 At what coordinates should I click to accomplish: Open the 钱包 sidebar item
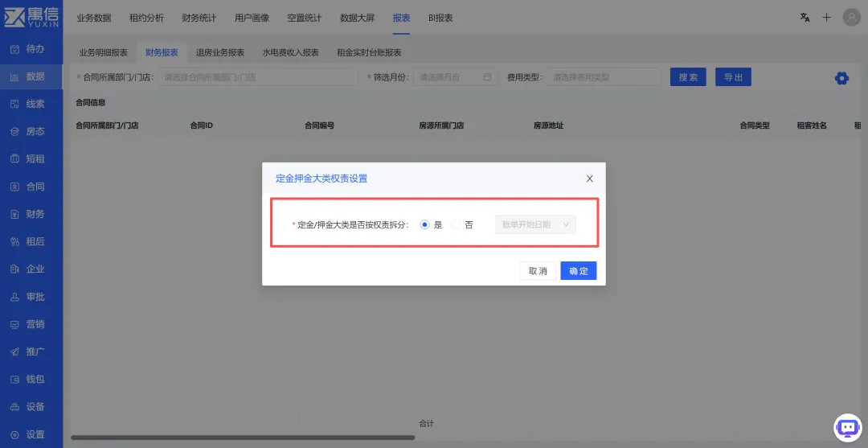(31, 380)
